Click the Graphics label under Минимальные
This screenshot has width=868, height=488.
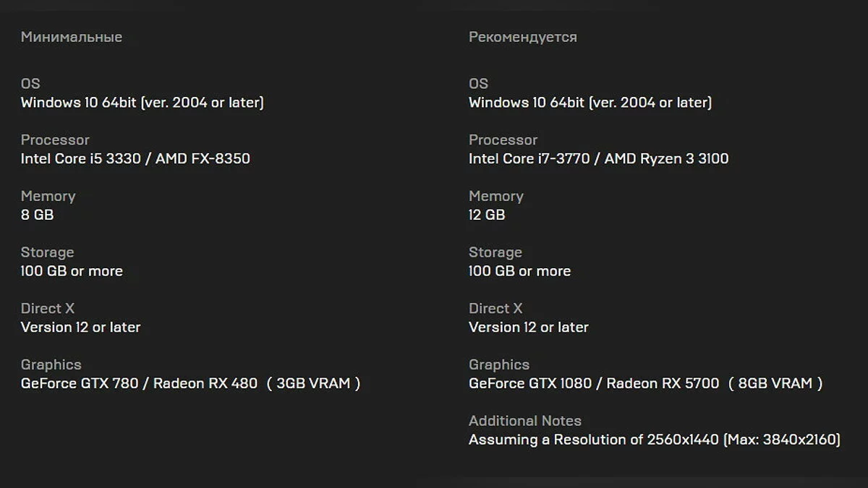51,364
